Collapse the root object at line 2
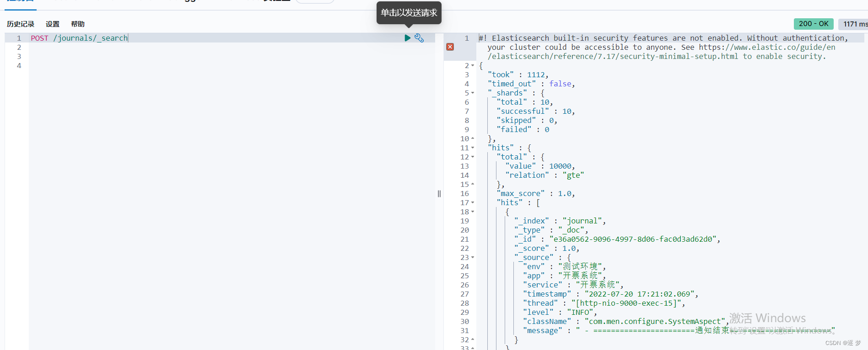 pyautogui.click(x=473, y=65)
